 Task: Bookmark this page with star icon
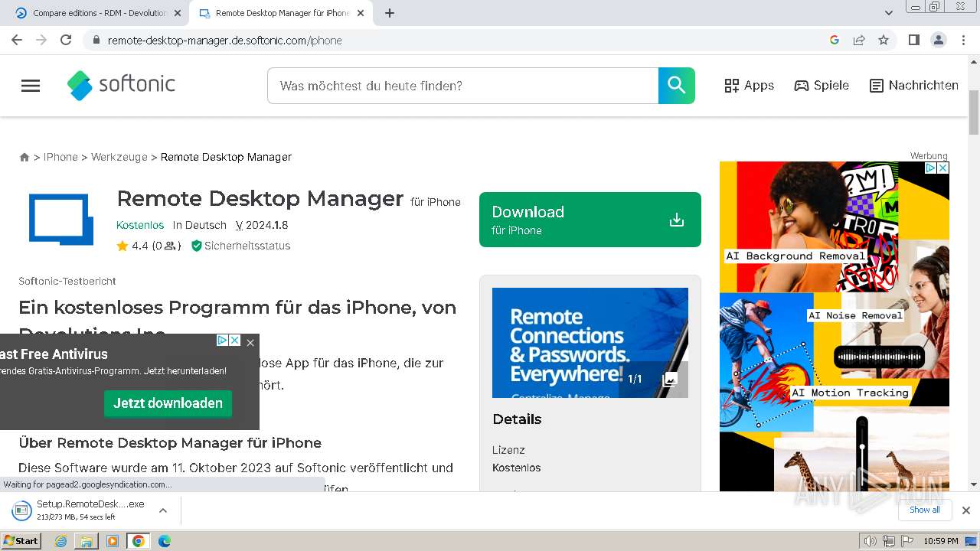tap(884, 40)
